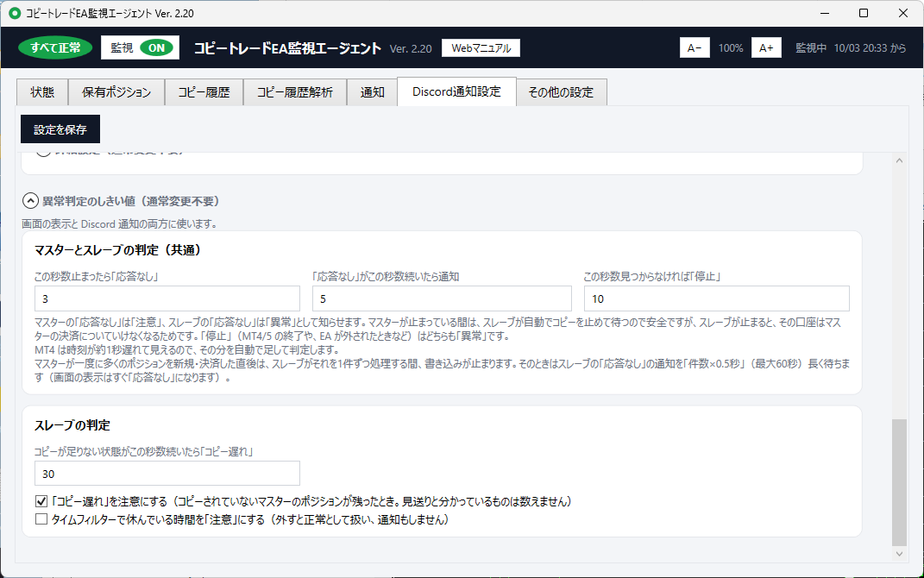Go to the その他の設定 tab
The height and width of the screenshot is (578, 924).
(x=561, y=92)
